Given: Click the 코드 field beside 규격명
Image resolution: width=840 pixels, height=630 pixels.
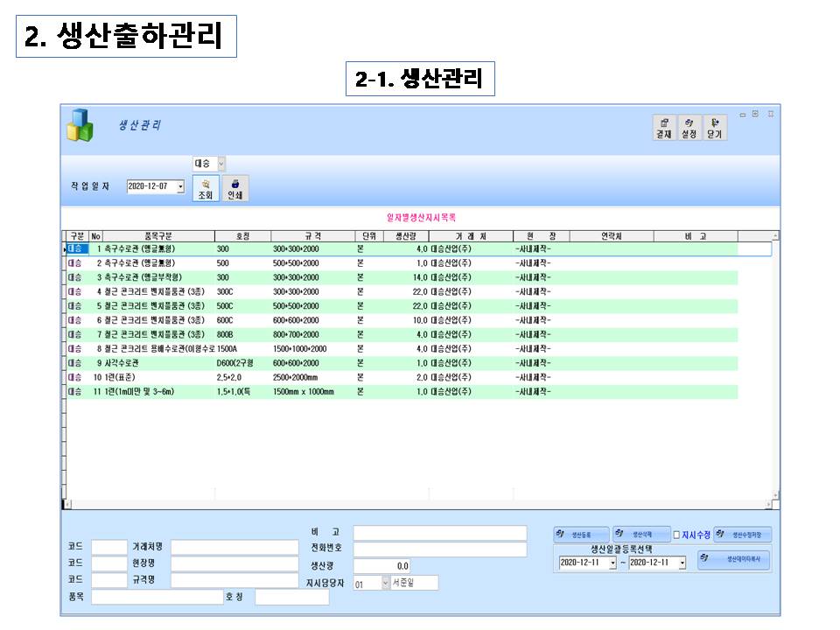Looking at the screenshot, I should click(x=109, y=580).
